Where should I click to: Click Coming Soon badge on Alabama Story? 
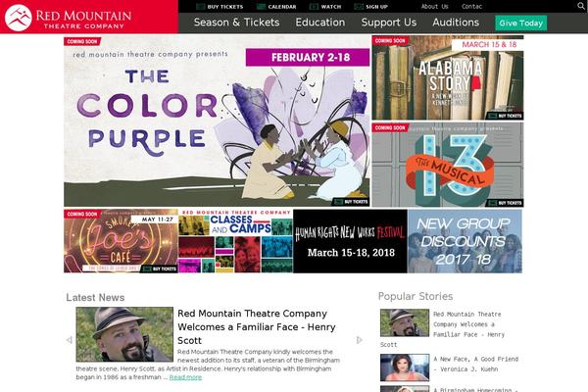click(x=390, y=40)
